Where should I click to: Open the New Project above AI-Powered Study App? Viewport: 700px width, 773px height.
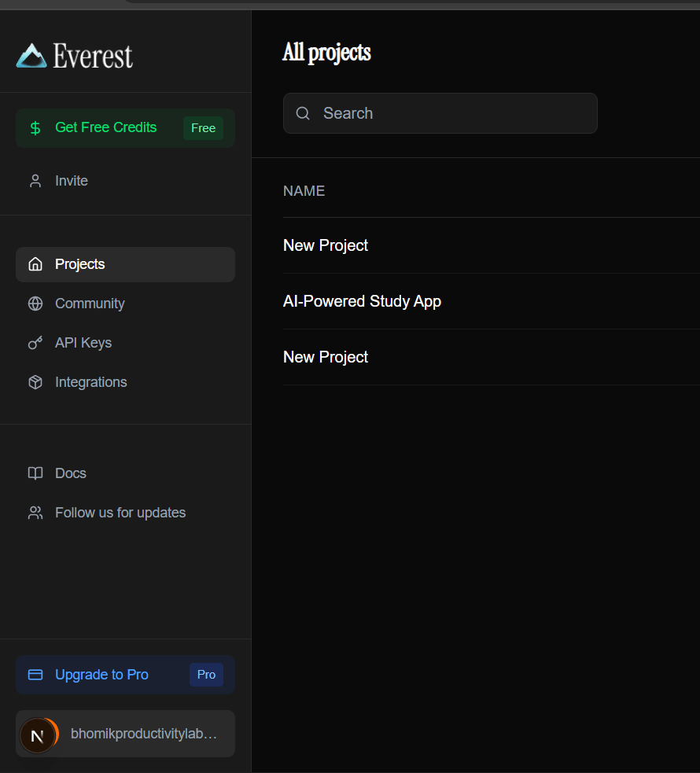(326, 245)
